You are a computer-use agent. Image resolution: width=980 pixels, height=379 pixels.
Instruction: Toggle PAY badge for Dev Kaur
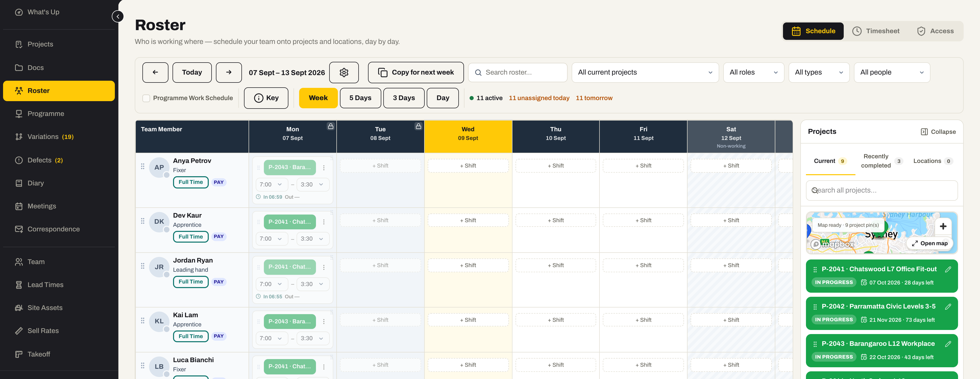pyautogui.click(x=219, y=237)
